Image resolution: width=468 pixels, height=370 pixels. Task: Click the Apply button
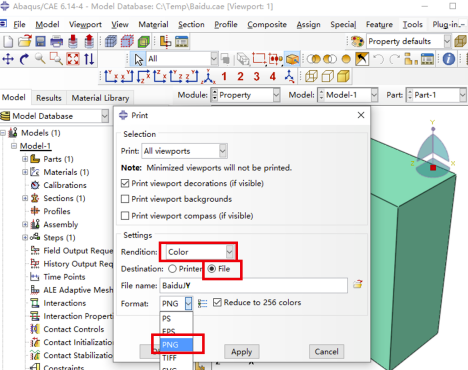242,352
